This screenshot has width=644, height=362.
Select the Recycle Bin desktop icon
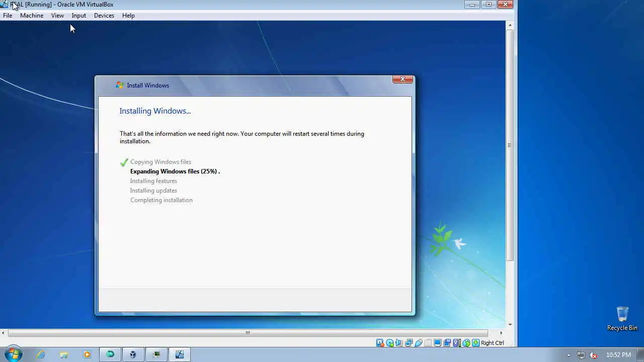click(622, 319)
